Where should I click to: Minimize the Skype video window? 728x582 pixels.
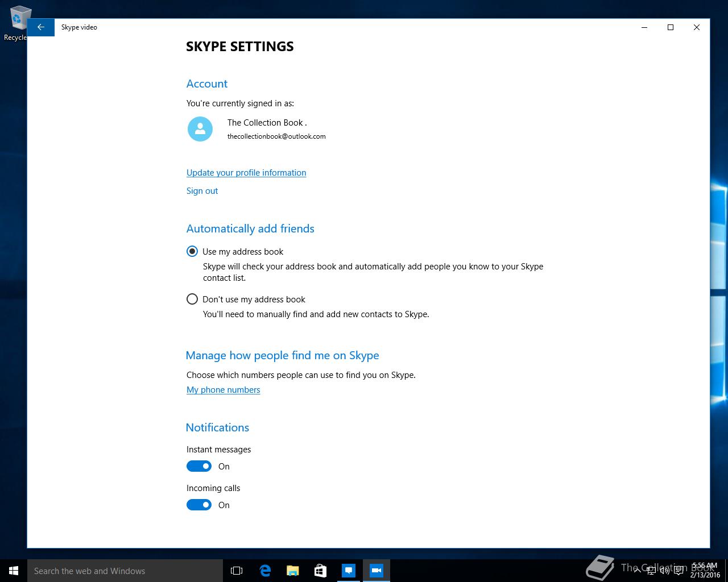point(644,27)
